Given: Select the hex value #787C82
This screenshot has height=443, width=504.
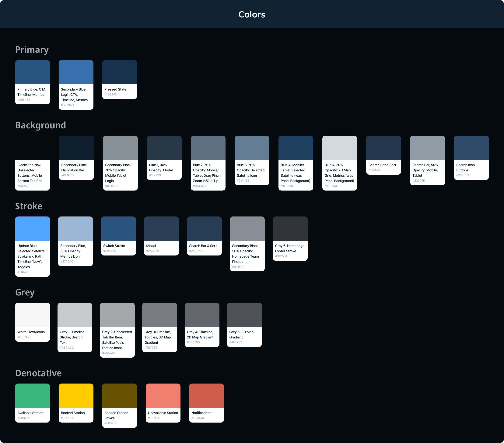Looking at the screenshot, I should 151,348.
